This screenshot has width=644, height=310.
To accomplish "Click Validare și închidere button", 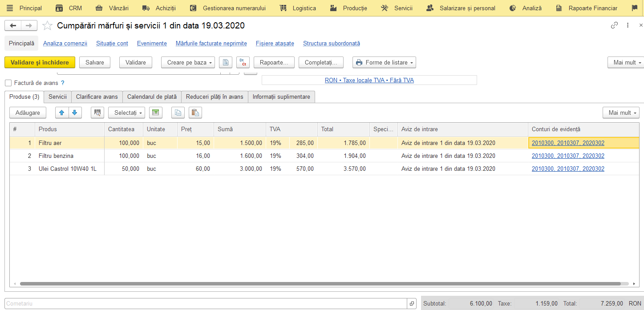I will [40, 62].
